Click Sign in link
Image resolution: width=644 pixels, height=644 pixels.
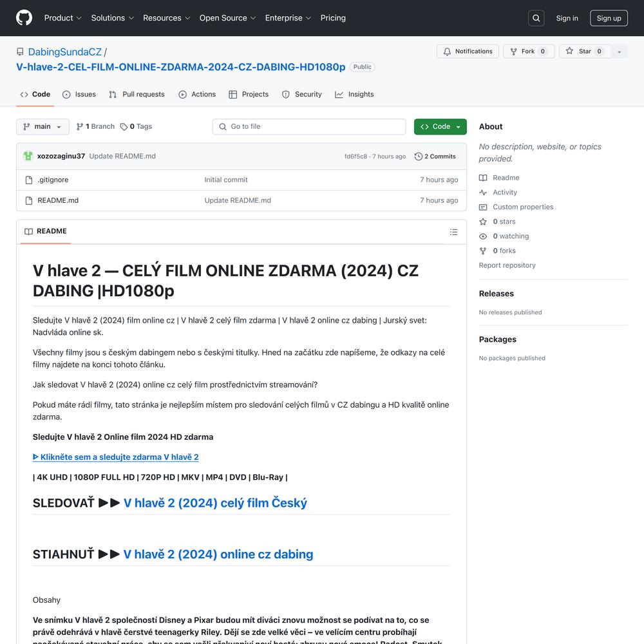[x=567, y=18]
